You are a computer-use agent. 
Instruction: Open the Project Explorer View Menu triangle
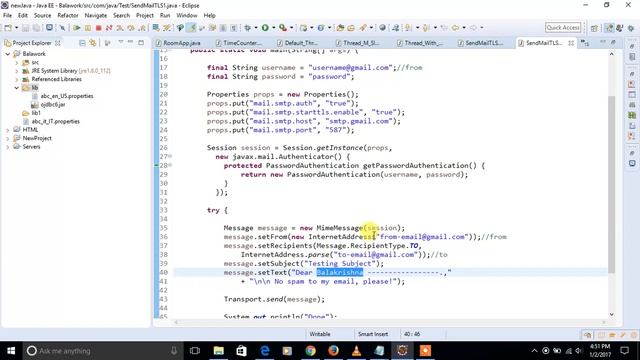click(x=121, y=42)
